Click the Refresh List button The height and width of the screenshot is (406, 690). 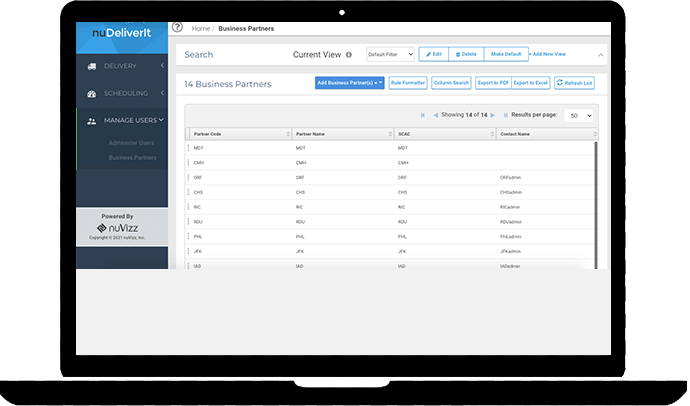[575, 84]
